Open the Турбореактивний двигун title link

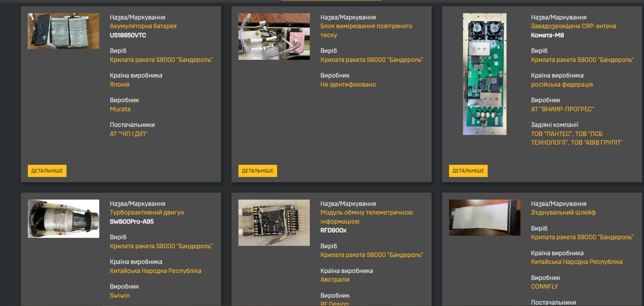[147, 213]
